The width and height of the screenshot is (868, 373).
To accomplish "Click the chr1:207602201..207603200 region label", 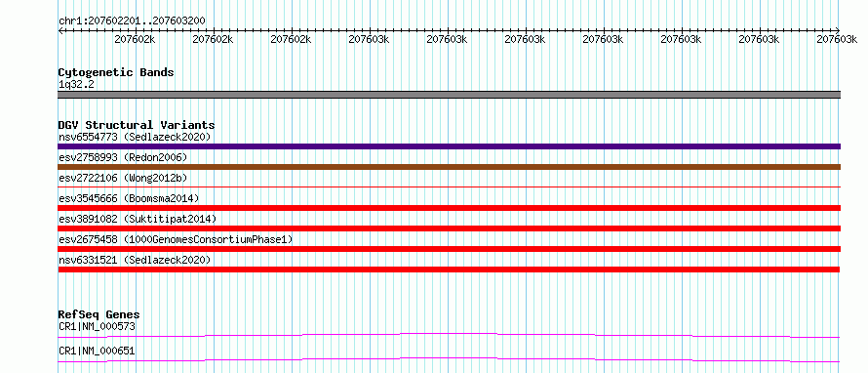I will (132, 21).
